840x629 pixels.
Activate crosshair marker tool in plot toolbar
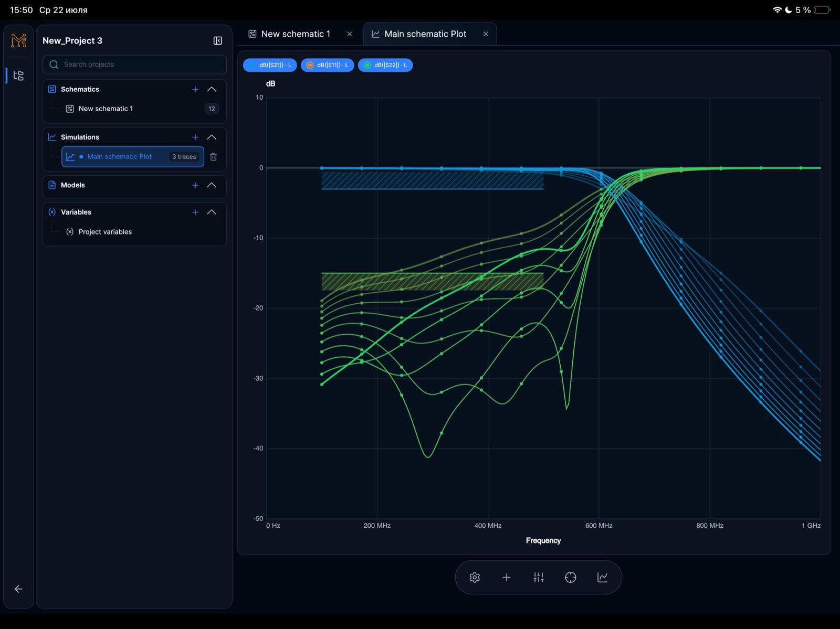571,578
